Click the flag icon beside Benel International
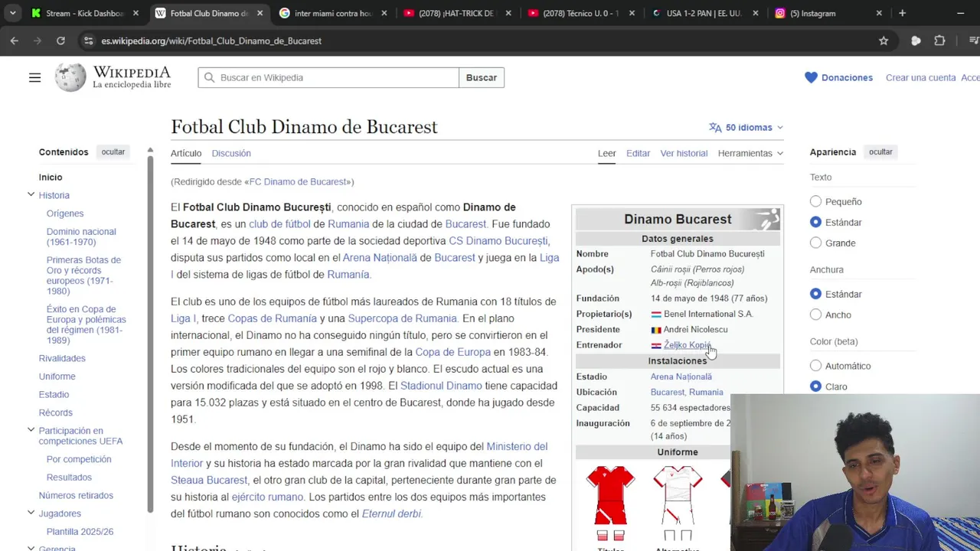Image resolution: width=980 pixels, height=551 pixels. click(656, 314)
